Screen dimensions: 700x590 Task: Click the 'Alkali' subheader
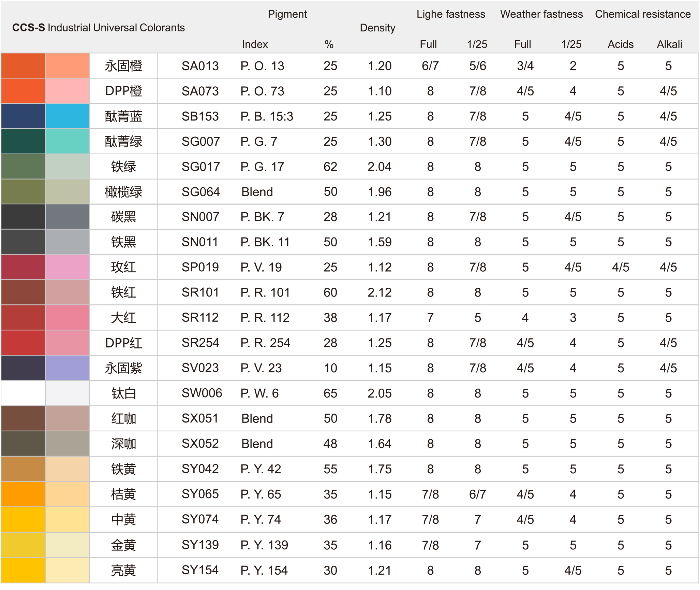pos(670,44)
